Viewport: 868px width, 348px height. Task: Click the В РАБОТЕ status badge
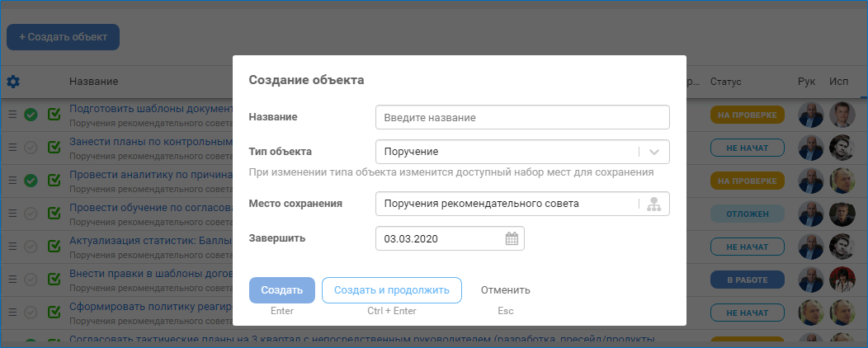click(x=748, y=280)
